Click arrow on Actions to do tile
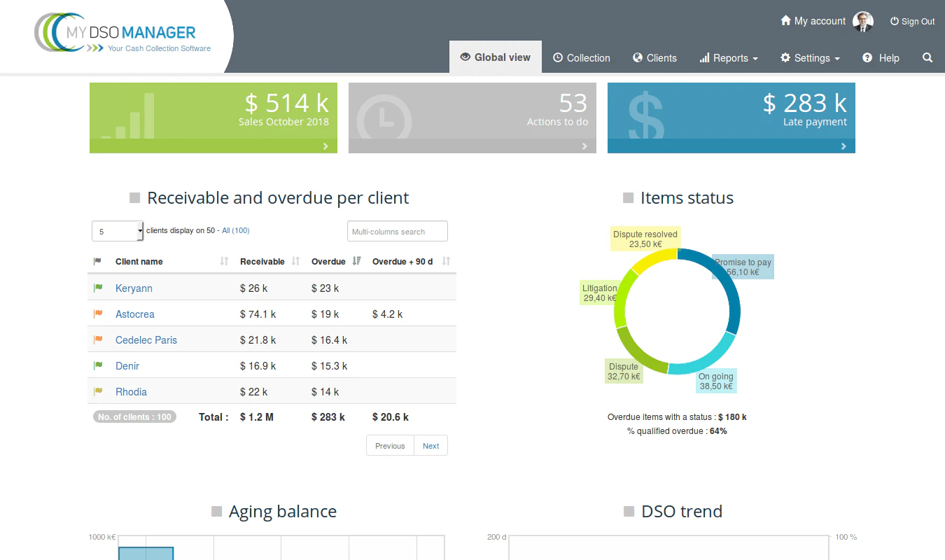The height and width of the screenshot is (560, 945). point(584,146)
